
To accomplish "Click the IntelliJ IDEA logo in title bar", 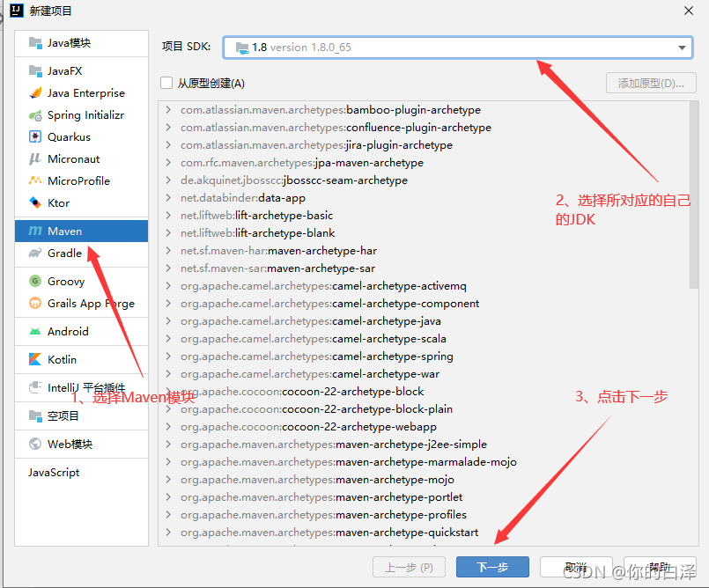I will pos(16,10).
